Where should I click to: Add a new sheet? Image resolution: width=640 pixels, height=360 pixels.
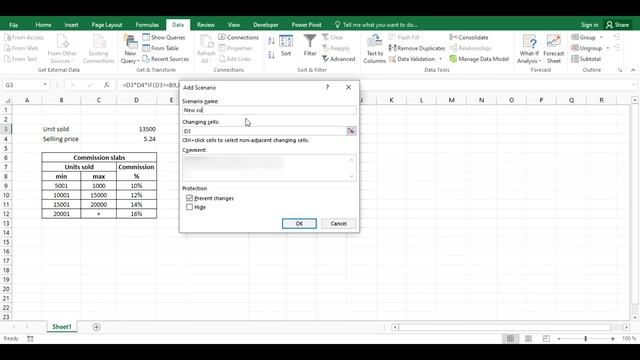[x=96, y=327]
